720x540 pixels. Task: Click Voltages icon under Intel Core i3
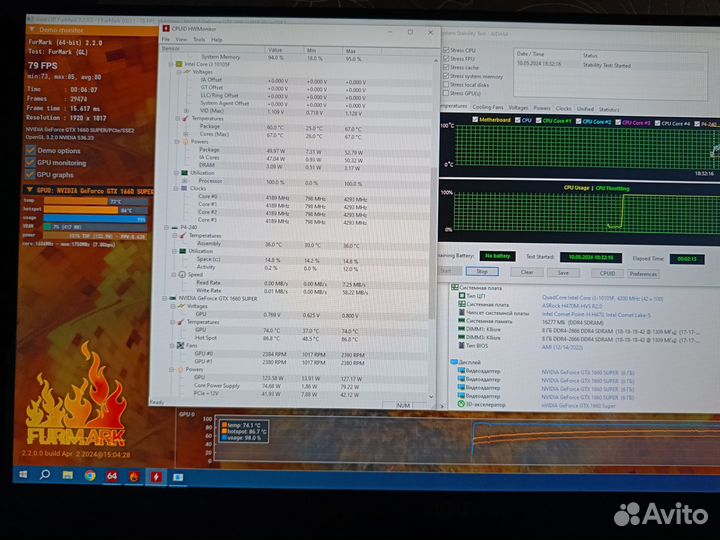187,72
